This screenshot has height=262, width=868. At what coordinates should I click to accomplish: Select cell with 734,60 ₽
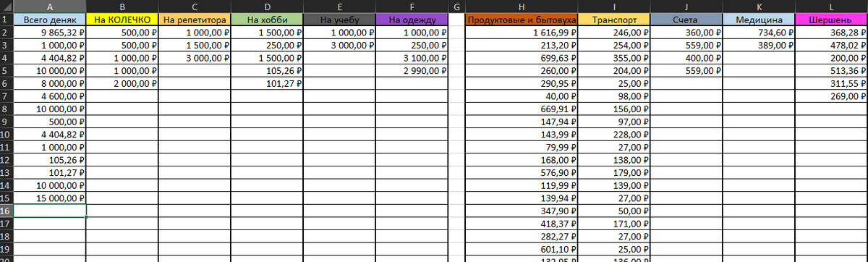tap(759, 33)
